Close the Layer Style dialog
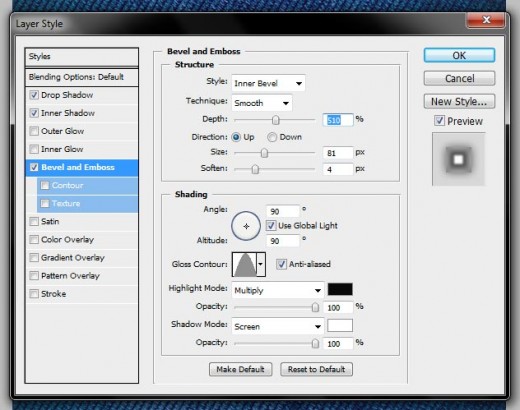Viewport: 520px width, 410px height. pos(486,20)
